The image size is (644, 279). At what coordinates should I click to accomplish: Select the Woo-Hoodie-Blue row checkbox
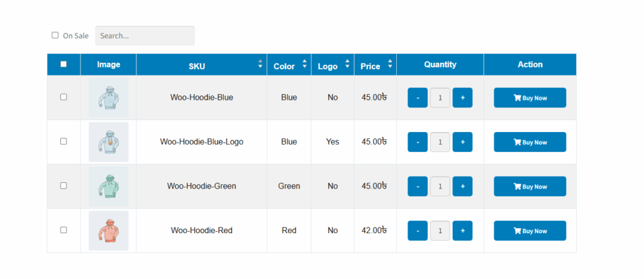click(x=64, y=97)
